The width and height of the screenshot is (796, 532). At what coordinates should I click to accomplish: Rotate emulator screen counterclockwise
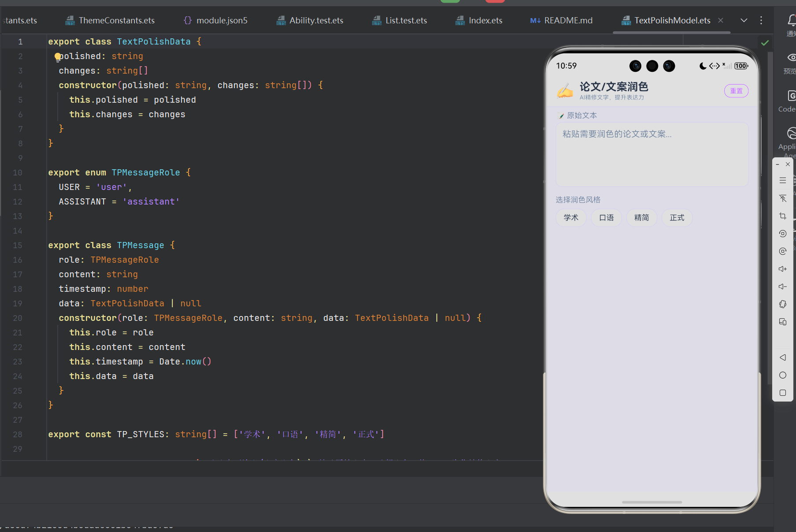[x=783, y=234]
